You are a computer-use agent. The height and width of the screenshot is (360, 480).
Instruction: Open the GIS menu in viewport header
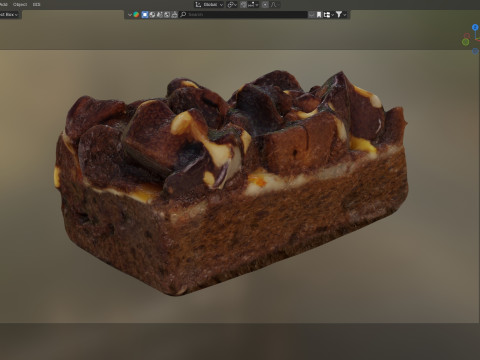pyautogui.click(x=36, y=4)
